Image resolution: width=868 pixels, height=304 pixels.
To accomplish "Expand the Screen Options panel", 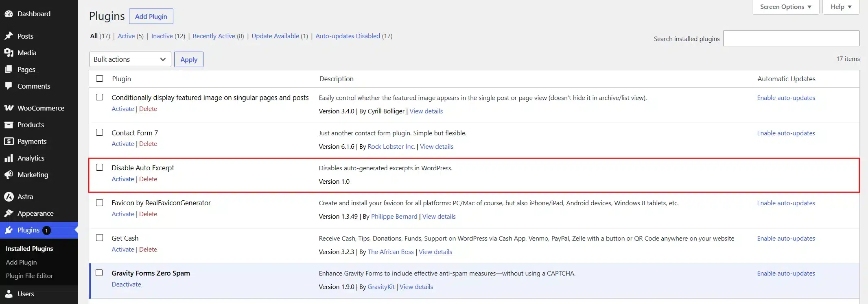I will click(x=785, y=7).
